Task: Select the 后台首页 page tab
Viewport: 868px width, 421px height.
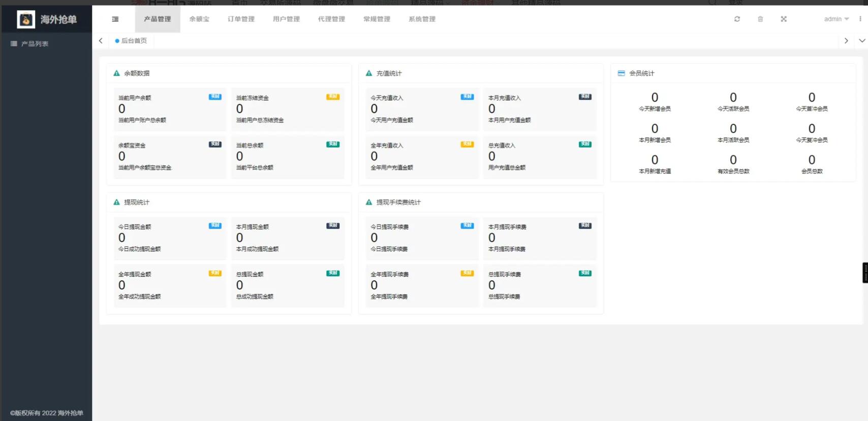Action: 134,41
